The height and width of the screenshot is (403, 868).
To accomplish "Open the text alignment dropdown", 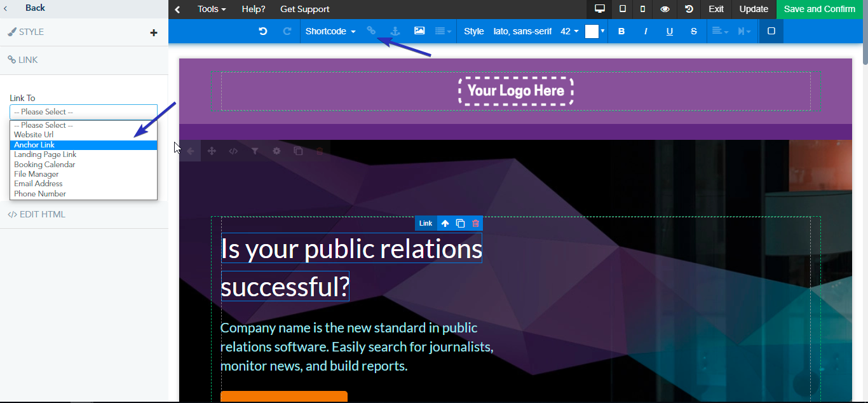I will 719,31.
